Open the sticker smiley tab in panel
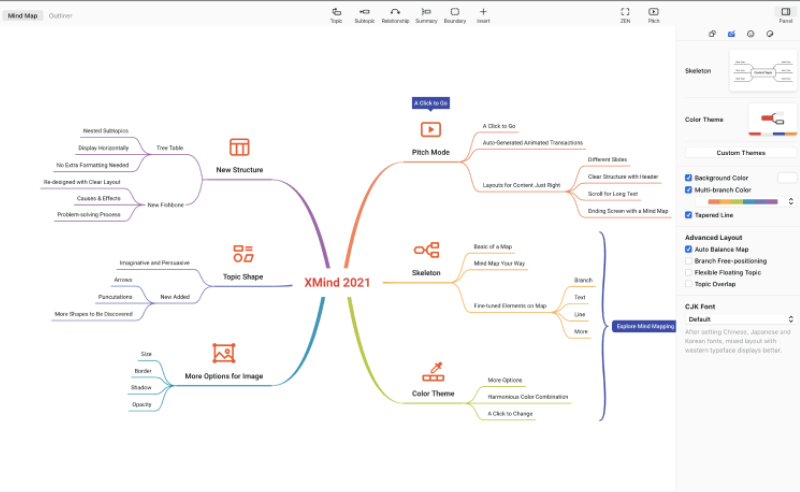 point(751,34)
